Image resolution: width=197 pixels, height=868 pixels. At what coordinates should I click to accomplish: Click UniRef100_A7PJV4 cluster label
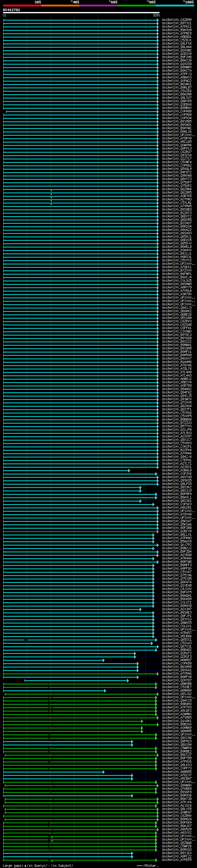click(x=177, y=802)
